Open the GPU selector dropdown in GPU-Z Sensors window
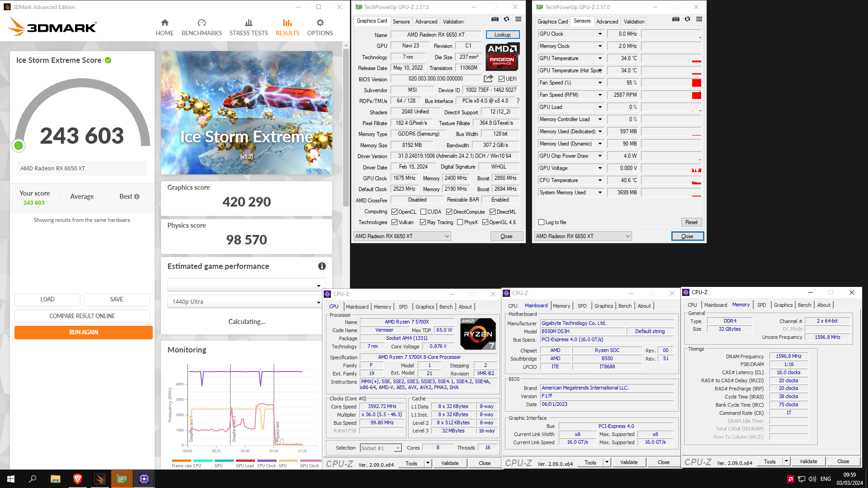The width and height of the screenshot is (868, 488). (583, 236)
